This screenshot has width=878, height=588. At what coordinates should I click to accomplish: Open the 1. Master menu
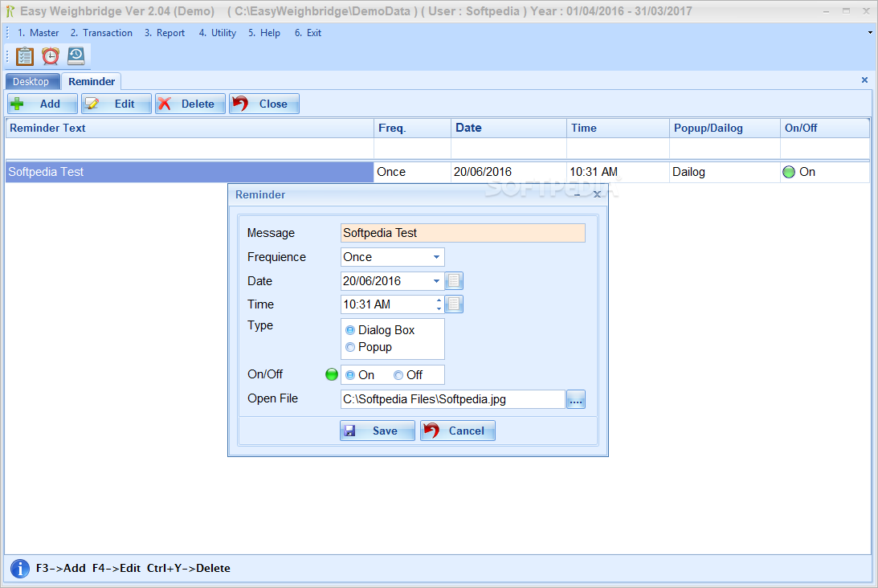click(x=38, y=33)
